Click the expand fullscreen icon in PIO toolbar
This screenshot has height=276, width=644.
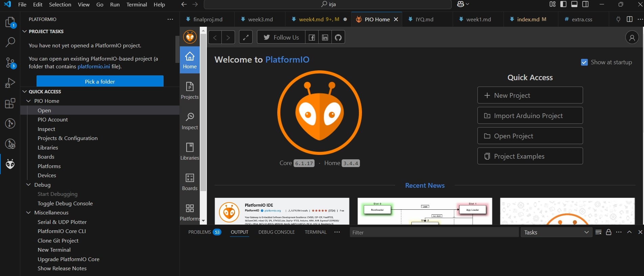tap(246, 37)
